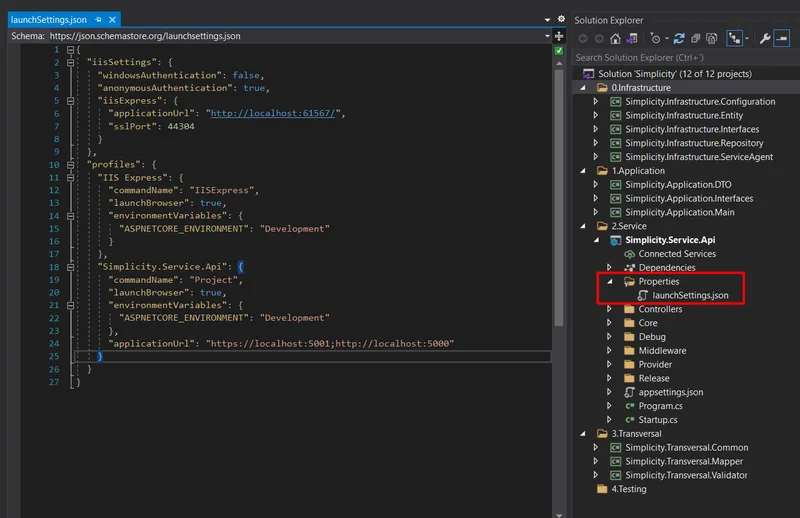This screenshot has width=800, height=518.
Task: Select Simplicity.Service.Api web project
Action: click(670, 240)
